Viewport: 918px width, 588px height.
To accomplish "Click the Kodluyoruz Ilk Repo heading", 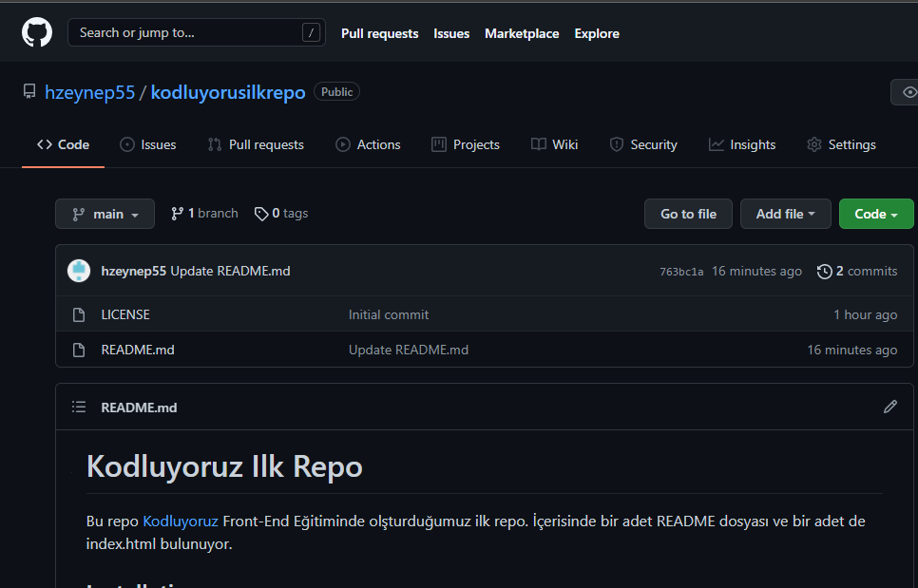I will point(224,467).
